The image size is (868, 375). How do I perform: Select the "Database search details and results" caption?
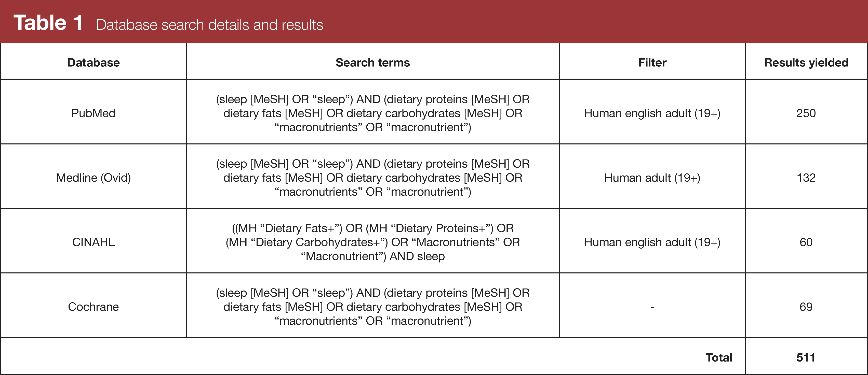[210, 25]
